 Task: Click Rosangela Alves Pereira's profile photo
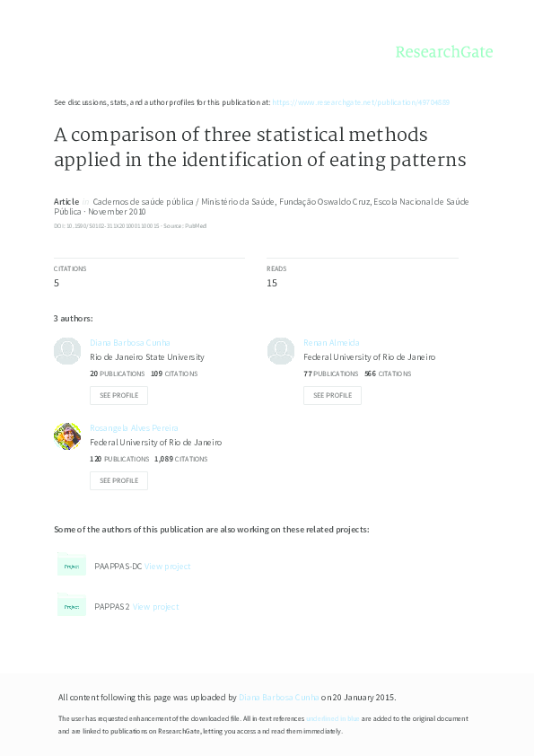coord(67,436)
